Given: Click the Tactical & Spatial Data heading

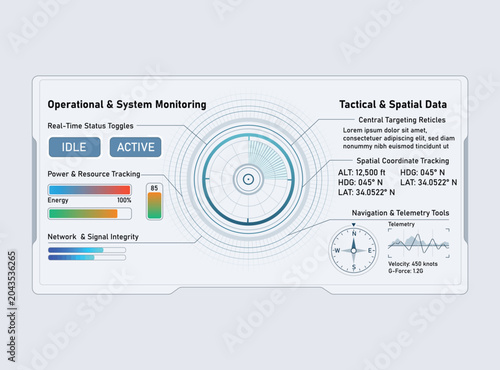Looking at the screenshot, I should point(393,104).
